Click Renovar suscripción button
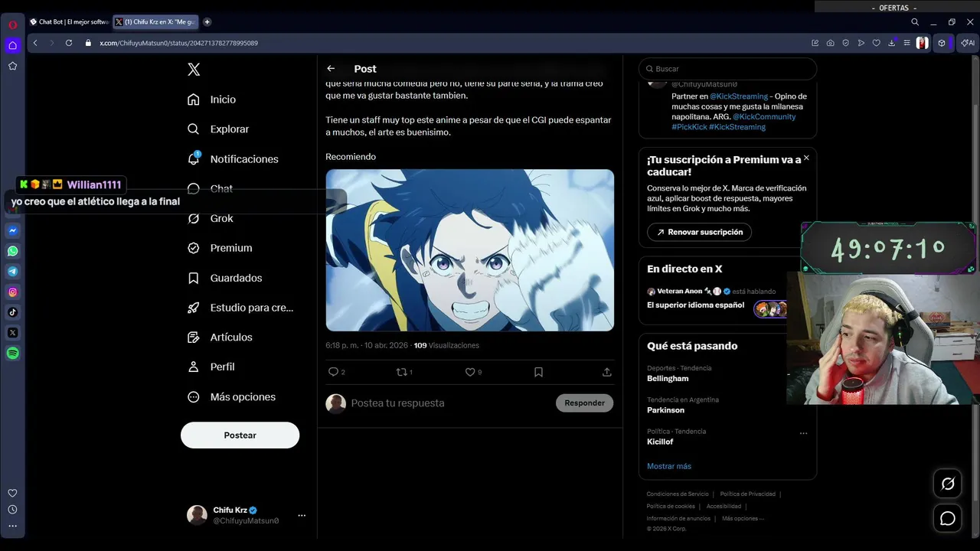The height and width of the screenshot is (551, 980). (x=699, y=232)
